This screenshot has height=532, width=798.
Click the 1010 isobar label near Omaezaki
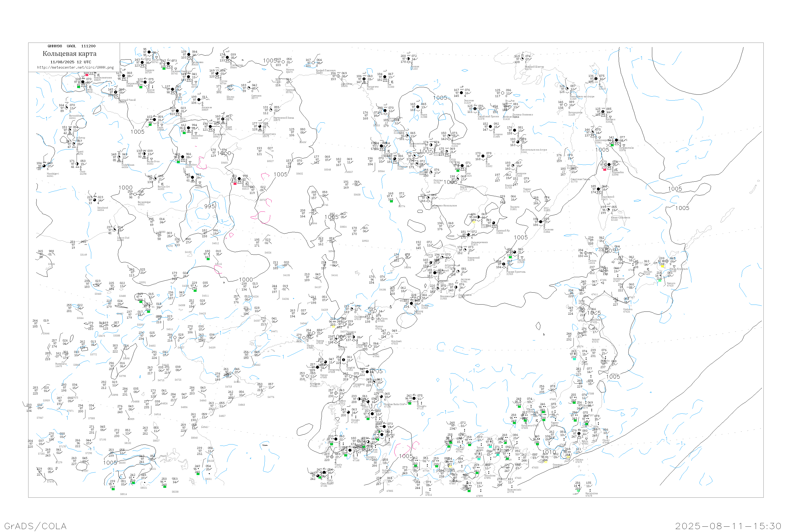(x=549, y=452)
